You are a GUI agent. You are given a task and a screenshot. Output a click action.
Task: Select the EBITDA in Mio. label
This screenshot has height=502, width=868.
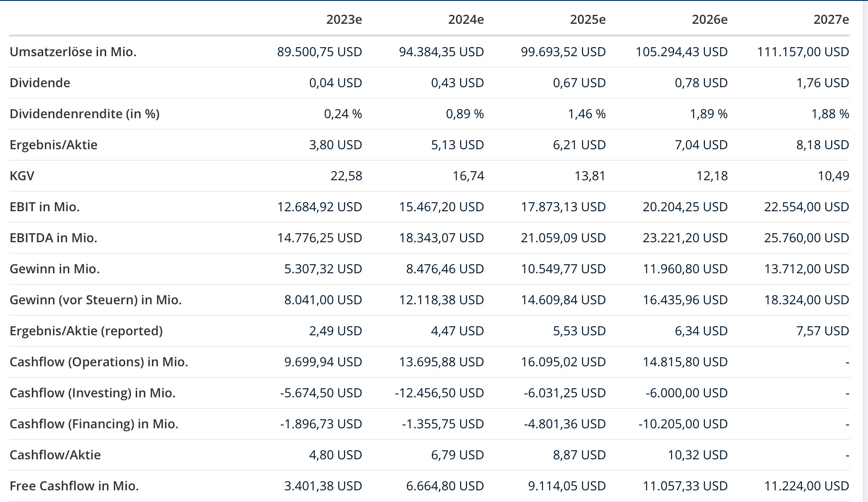point(54,238)
